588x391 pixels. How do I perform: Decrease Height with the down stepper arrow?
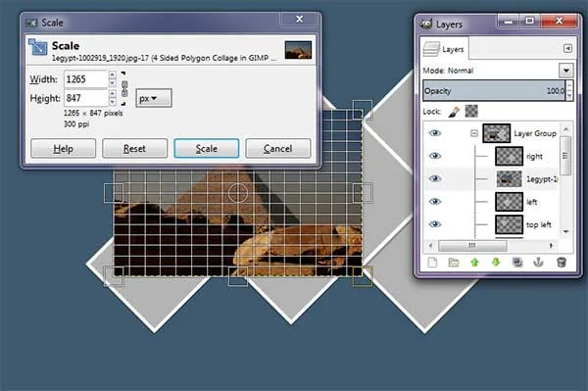(x=112, y=102)
